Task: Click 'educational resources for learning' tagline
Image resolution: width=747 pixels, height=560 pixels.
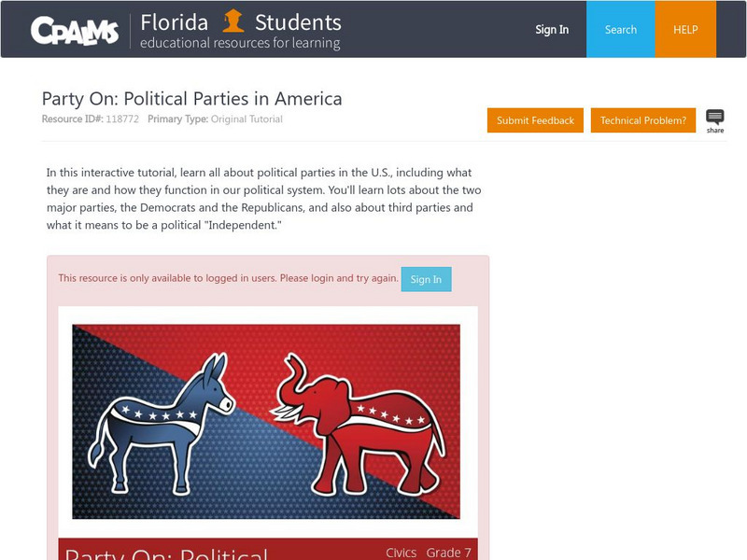Action: click(240, 43)
